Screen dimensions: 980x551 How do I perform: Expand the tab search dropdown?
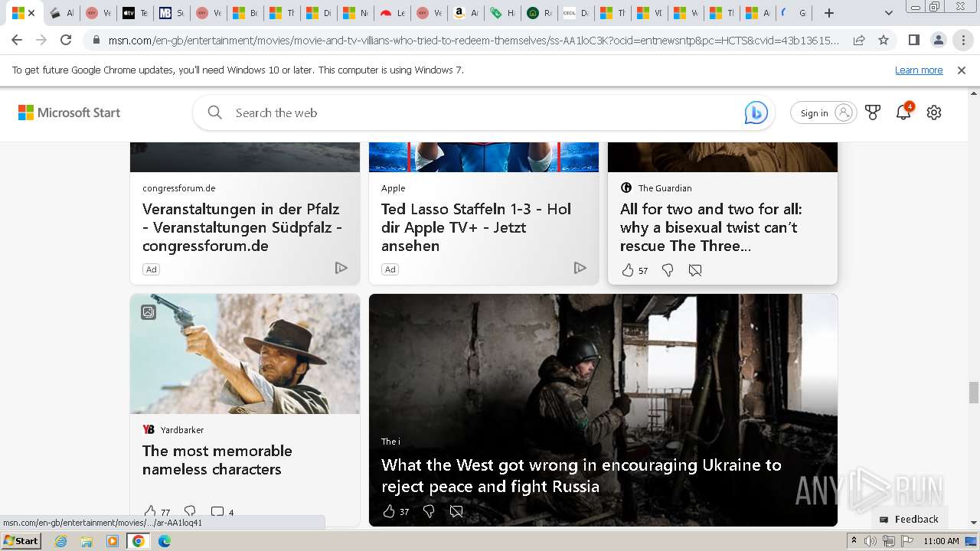pyautogui.click(x=888, y=13)
